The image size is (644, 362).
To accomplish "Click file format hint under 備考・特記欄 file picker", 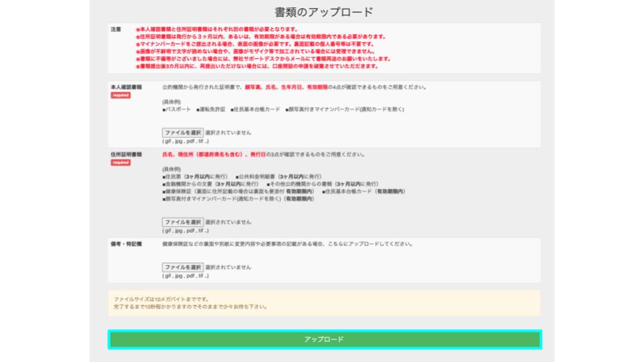I will [185, 276].
